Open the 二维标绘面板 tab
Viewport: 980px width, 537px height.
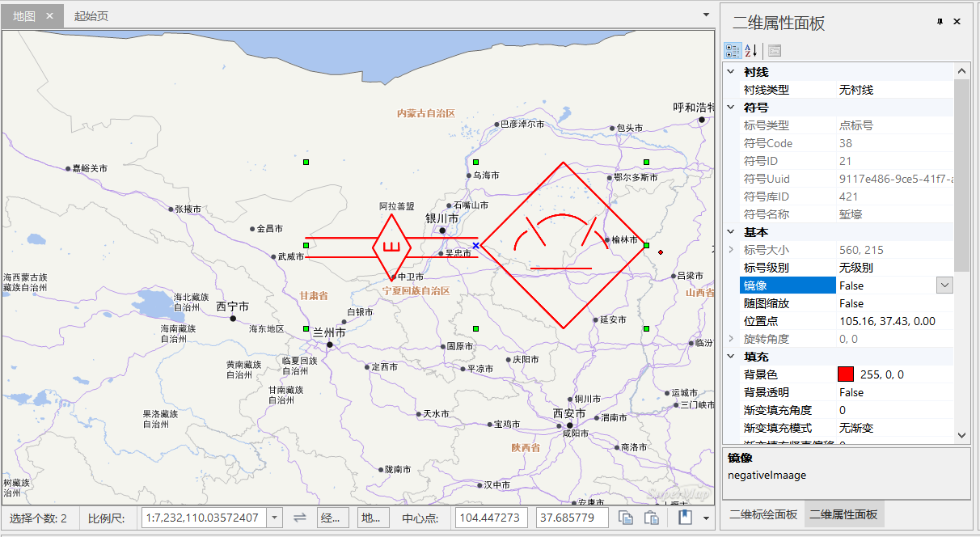pyautogui.click(x=762, y=514)
